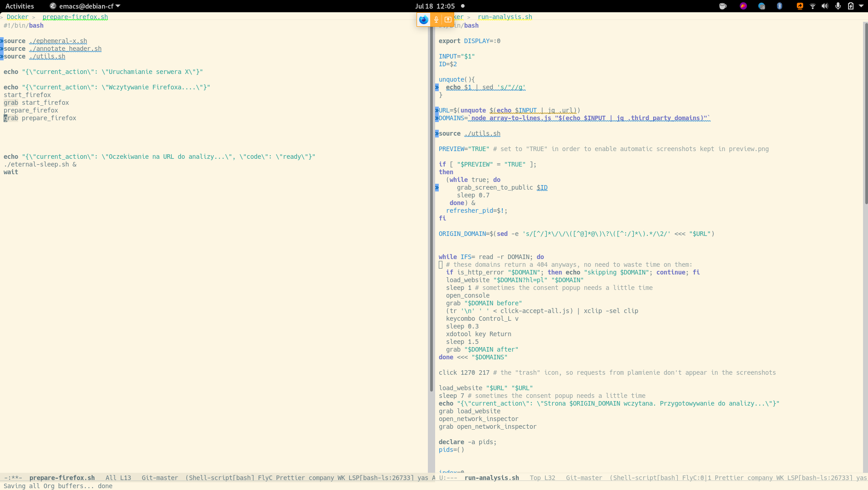Viewport: 868px width, 490px height.
Task: Click the screen sharing indicator icon
Action: [448, 20]
